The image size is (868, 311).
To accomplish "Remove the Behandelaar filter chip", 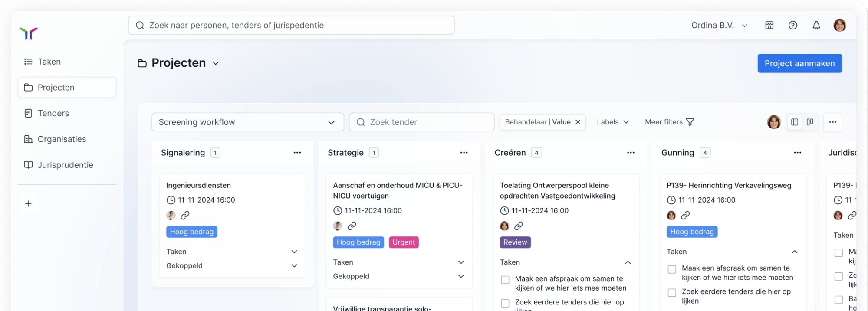I will pos(578,122).
